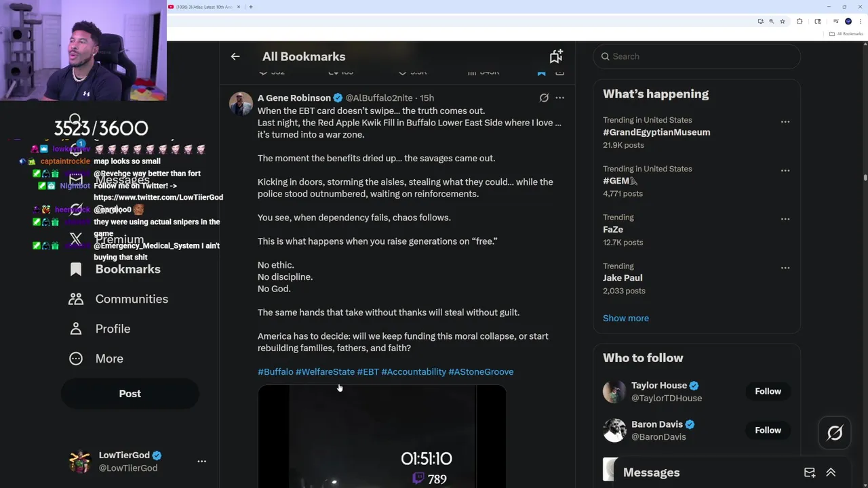Open the #AStoneGroove hashtag

[481, 371]
